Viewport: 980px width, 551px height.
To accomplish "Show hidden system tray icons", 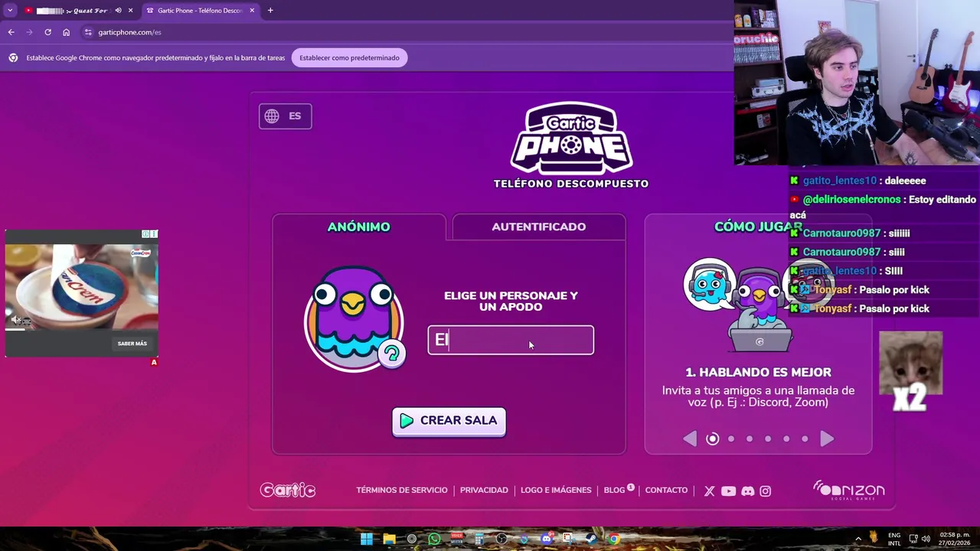I will pyautogui.click(x=857, y=539).
